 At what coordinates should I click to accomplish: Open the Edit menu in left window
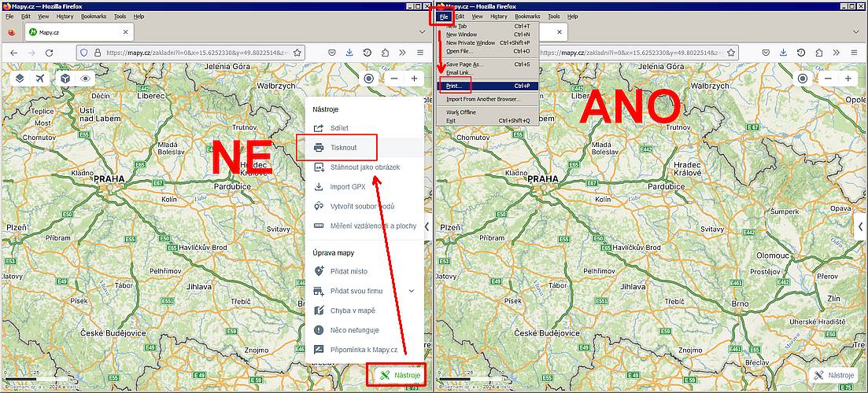click(x=25, y=17)
